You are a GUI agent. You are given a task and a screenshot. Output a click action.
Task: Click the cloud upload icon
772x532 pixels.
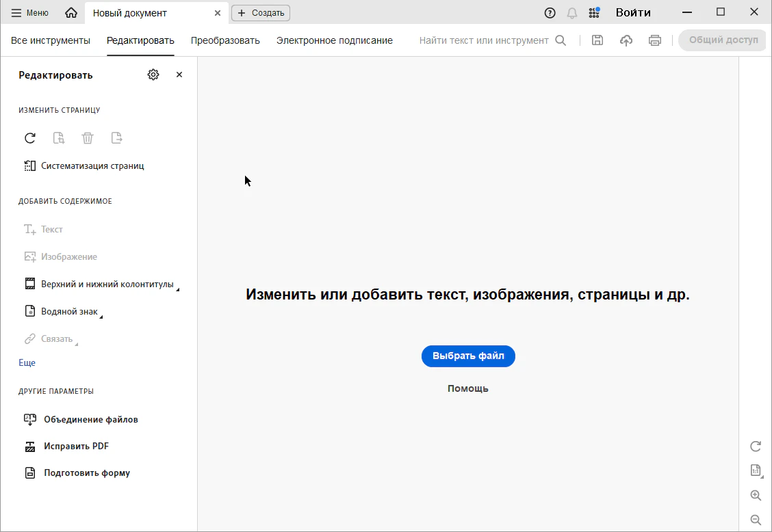click(626, 40)
